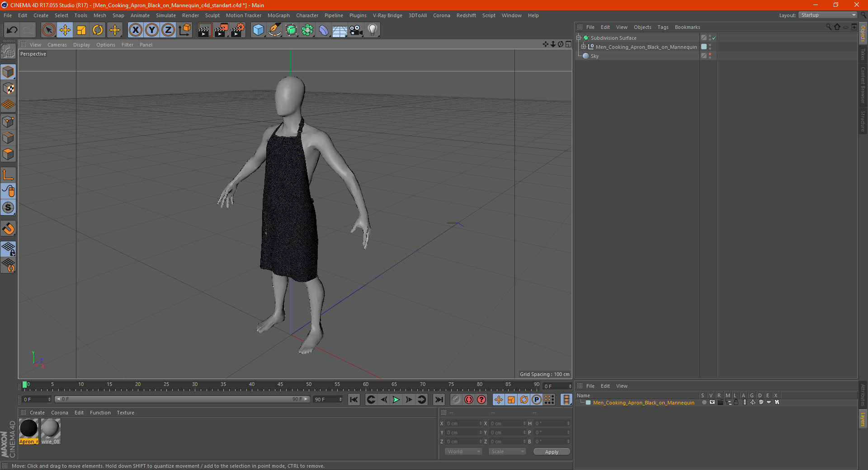868x470 pixels.
Task: Go to start of animation
Action: pos(354,399)
